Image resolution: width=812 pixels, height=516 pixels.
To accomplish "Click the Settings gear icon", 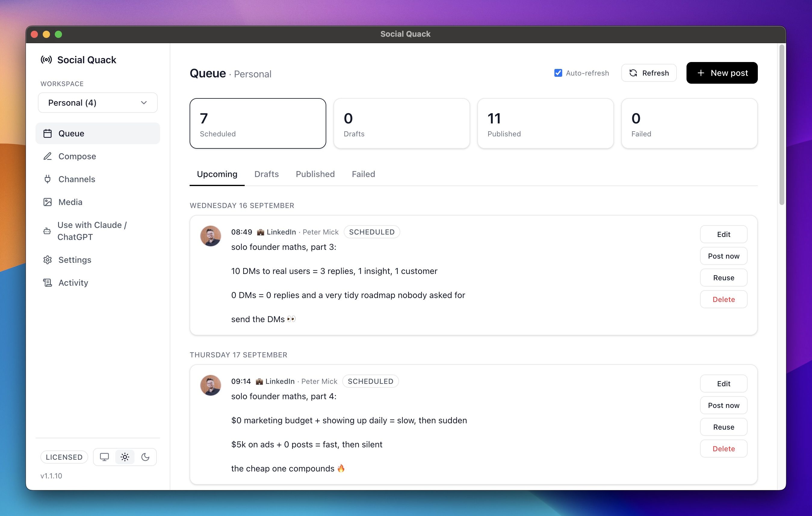I will 48,260.
